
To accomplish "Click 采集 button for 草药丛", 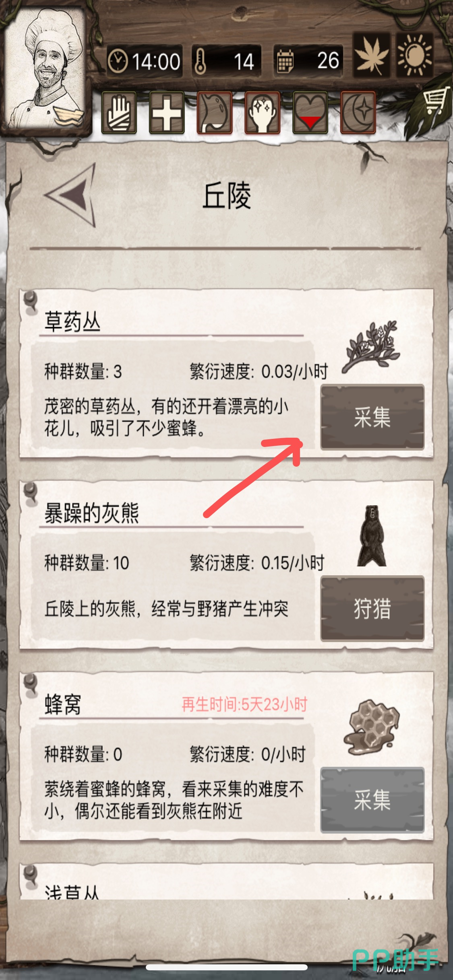I will point(372,417).
